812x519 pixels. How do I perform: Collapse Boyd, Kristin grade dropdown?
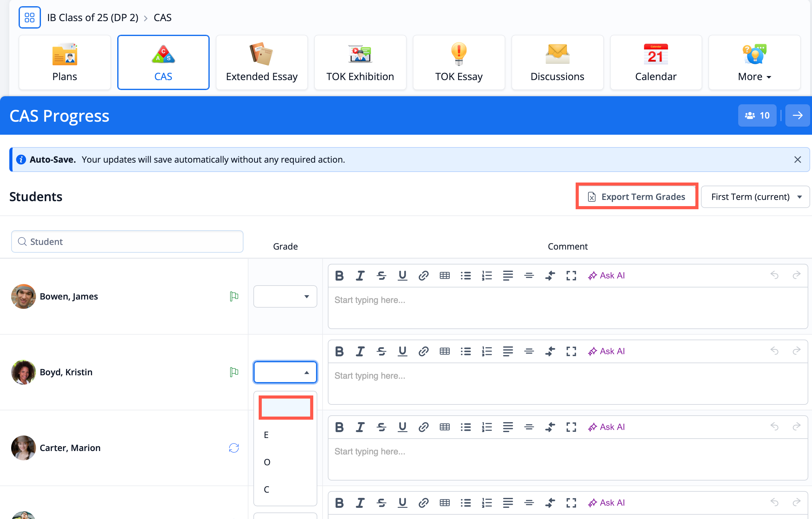(285, 372)
